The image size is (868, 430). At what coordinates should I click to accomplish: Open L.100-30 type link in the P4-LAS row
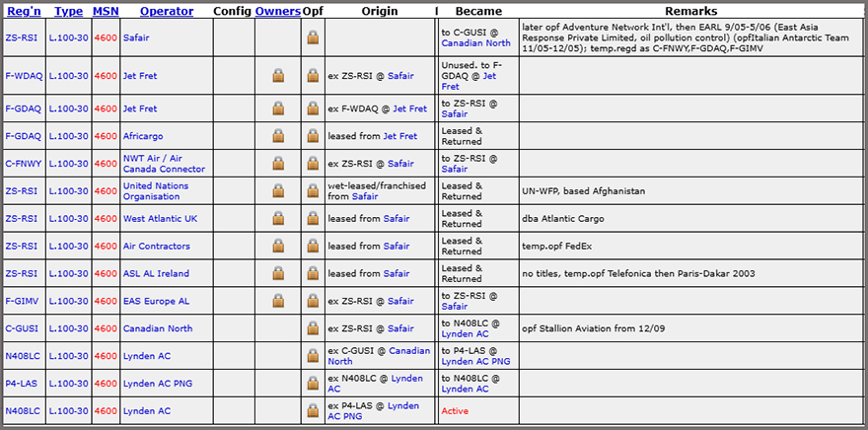pos(68,383)
